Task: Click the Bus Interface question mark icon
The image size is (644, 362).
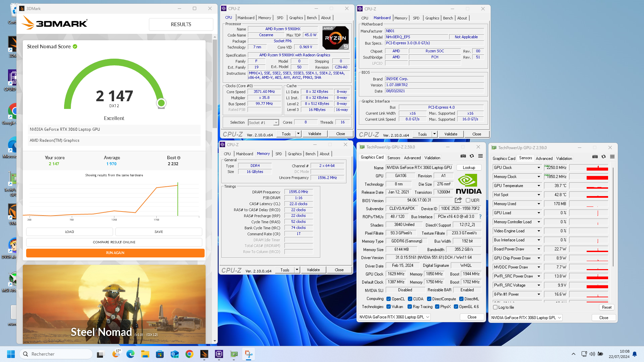Action: coord(480,217)
